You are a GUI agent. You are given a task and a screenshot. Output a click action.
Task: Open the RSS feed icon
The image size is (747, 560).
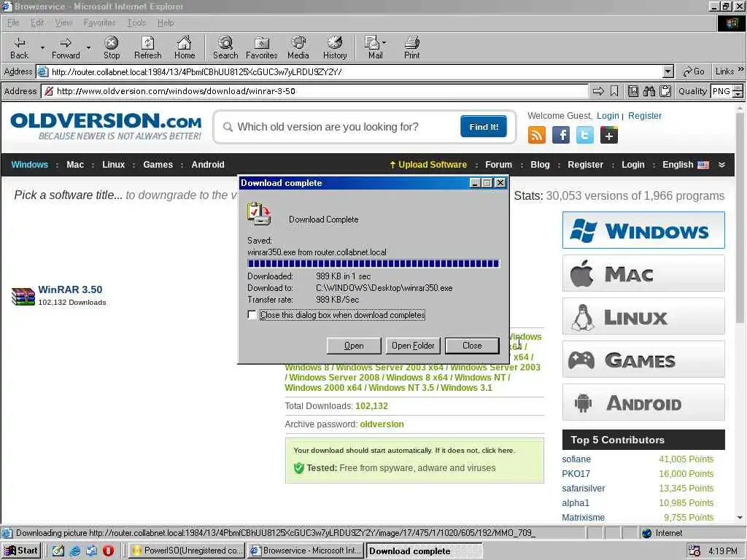coord(537,135)
